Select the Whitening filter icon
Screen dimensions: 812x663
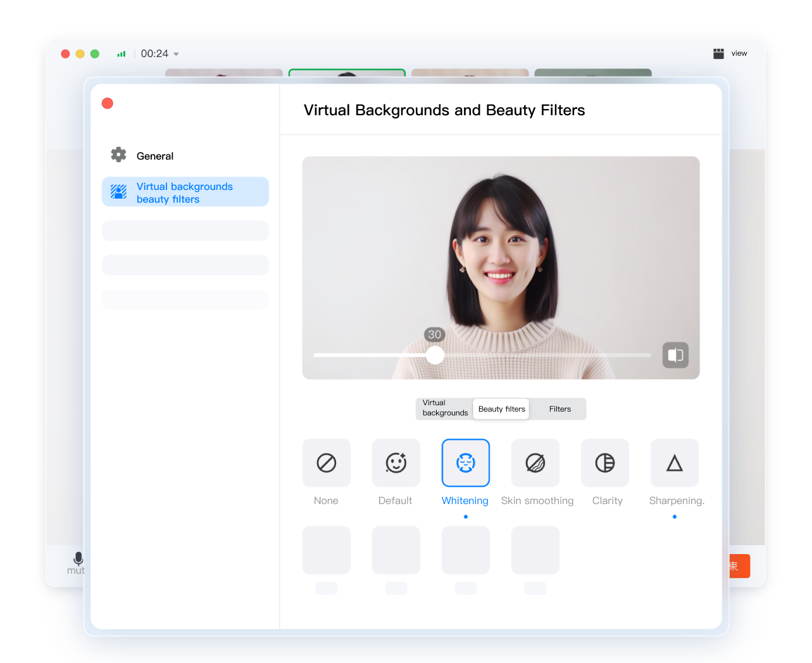click(465, 463)
